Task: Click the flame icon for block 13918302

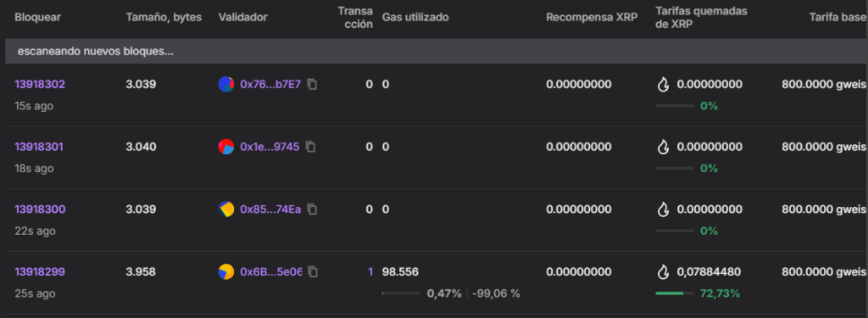Action: (x=663, y=84)
